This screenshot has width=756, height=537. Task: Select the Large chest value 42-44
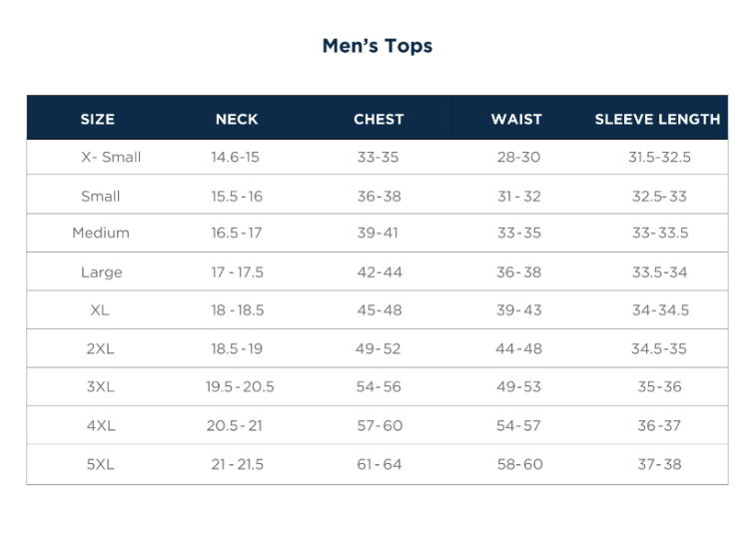click(x=379, y=272)
